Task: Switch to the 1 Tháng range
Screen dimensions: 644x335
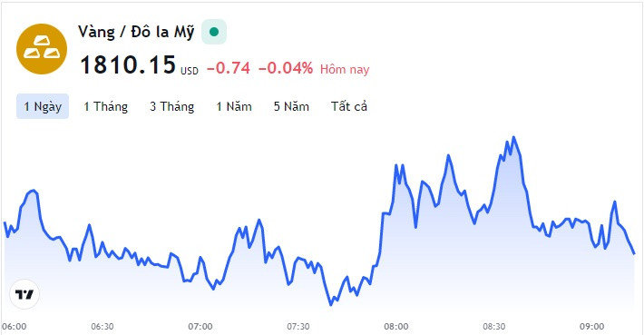Action: pos(105,106)
